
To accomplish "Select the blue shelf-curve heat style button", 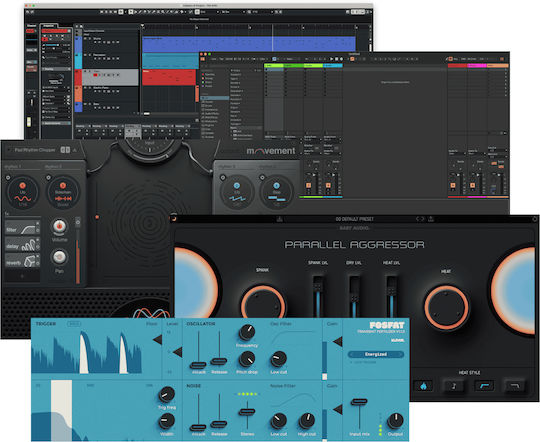I will coord(484,386).
